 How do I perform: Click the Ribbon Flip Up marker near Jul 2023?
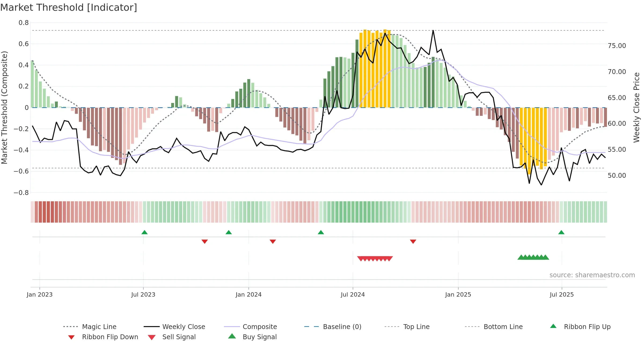click(x=144, y=232)
